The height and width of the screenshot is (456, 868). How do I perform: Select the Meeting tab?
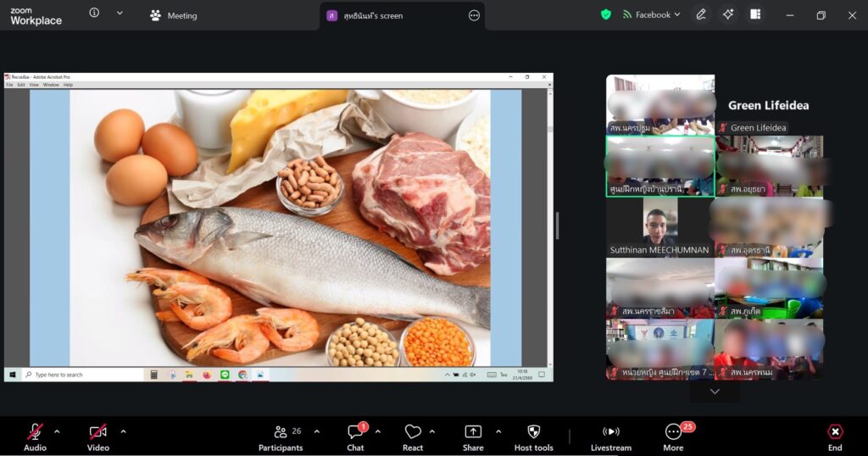(x=173, y=15)
